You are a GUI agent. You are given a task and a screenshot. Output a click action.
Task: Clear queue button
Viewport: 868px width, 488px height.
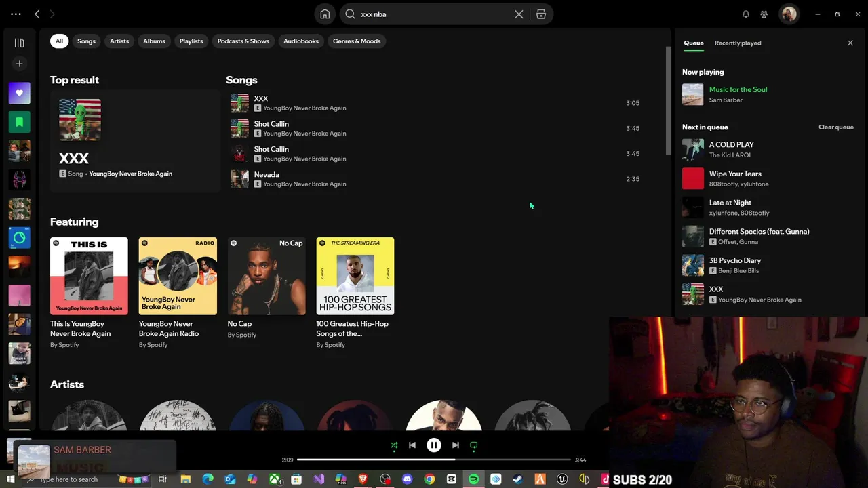pyautogui.click(x=836, y=127)
